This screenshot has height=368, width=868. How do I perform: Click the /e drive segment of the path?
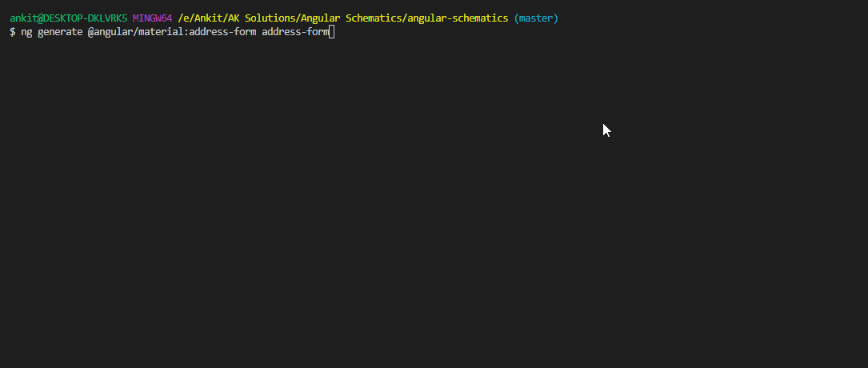[183, 18]
